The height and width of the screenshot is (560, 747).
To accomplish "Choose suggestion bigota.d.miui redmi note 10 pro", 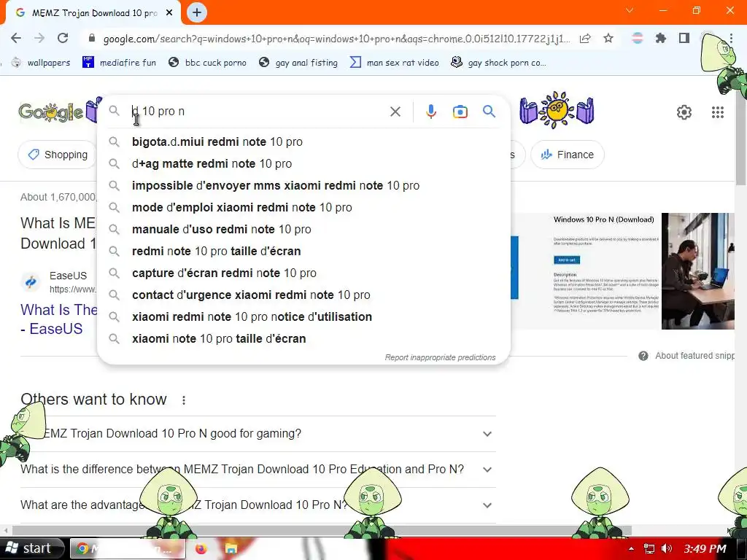I will pyautogui.click(x=303, y=142).
